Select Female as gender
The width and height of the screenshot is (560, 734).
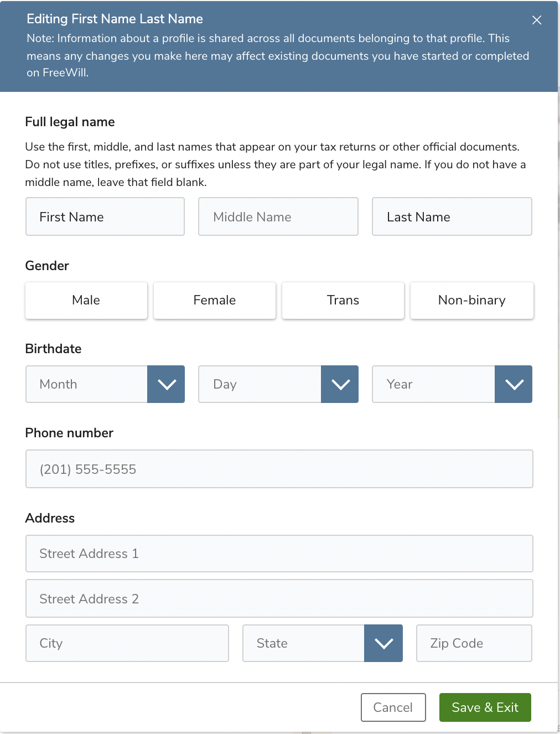click(214, 300)
